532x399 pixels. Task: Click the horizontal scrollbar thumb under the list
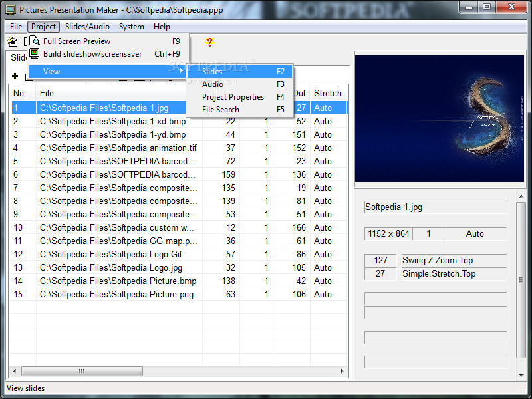click(82, 371)
